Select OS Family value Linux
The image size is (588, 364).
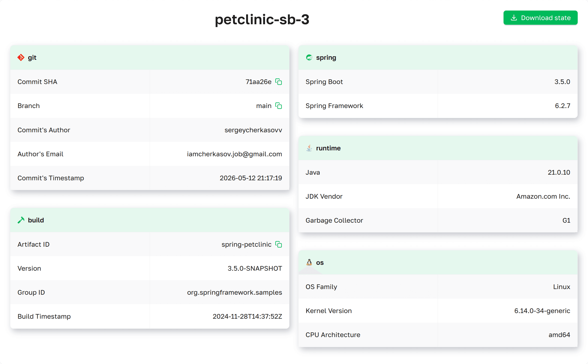(x=562, y=287)
